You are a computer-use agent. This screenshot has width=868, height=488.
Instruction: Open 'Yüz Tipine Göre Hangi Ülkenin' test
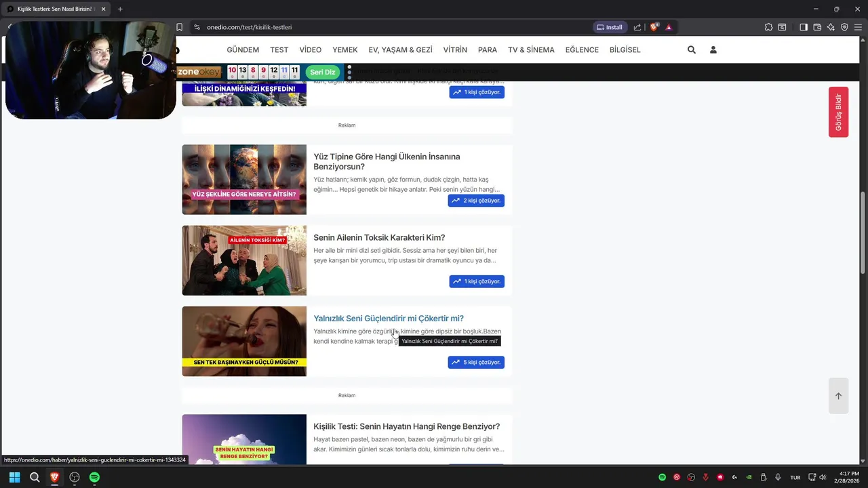click(387, 161)
